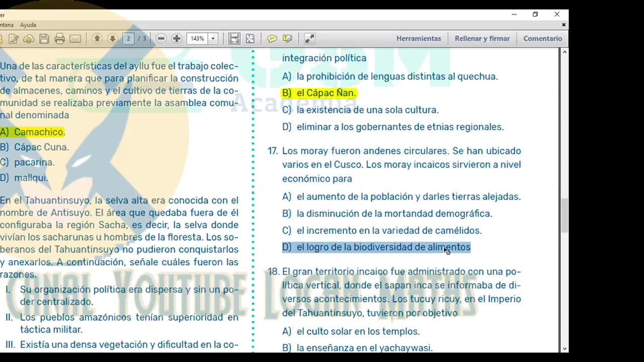Click the zoom percentage field showing 143%
The image size is (644, 362).
coord(197,39)
